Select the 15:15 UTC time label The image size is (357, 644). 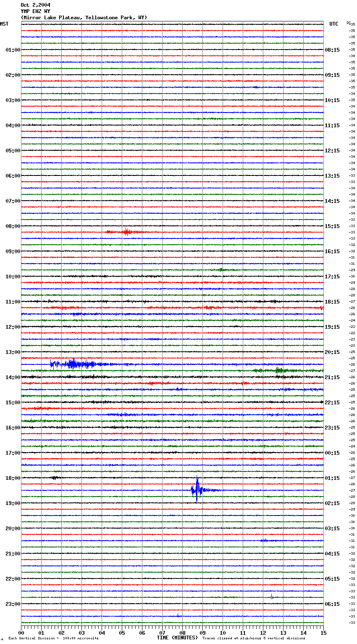coord(332,226)
